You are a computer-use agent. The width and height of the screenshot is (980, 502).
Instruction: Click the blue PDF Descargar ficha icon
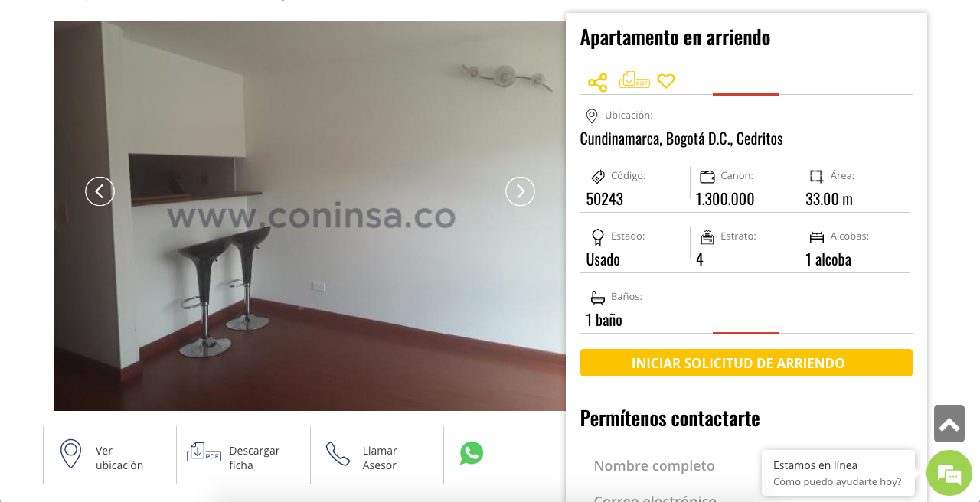204,452
